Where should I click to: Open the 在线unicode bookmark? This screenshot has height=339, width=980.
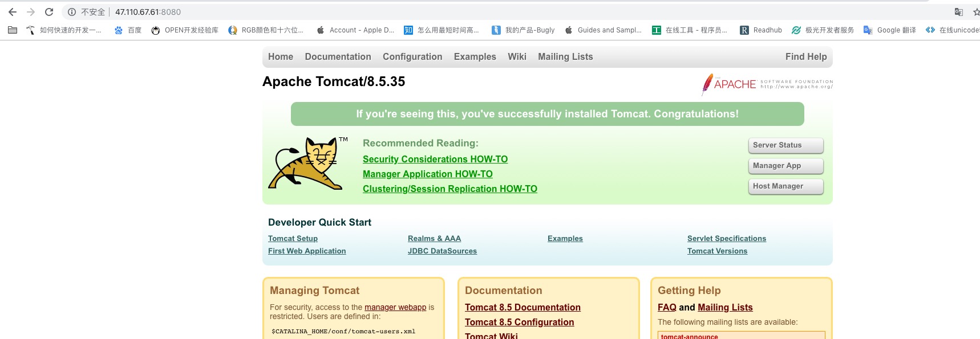(953, 30)
